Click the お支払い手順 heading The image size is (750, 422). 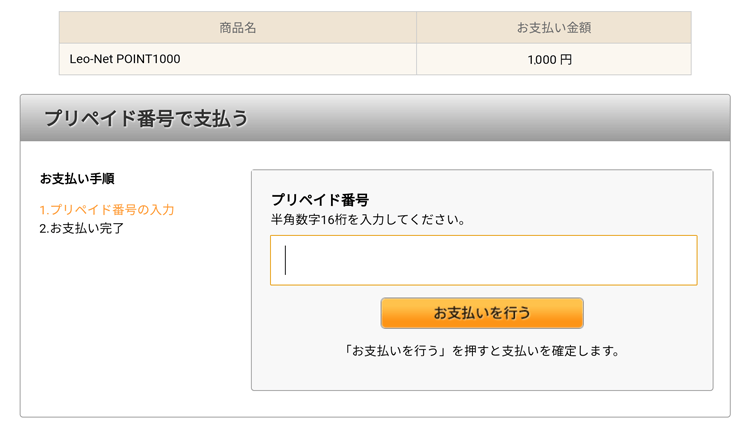[x=77, y=178]
